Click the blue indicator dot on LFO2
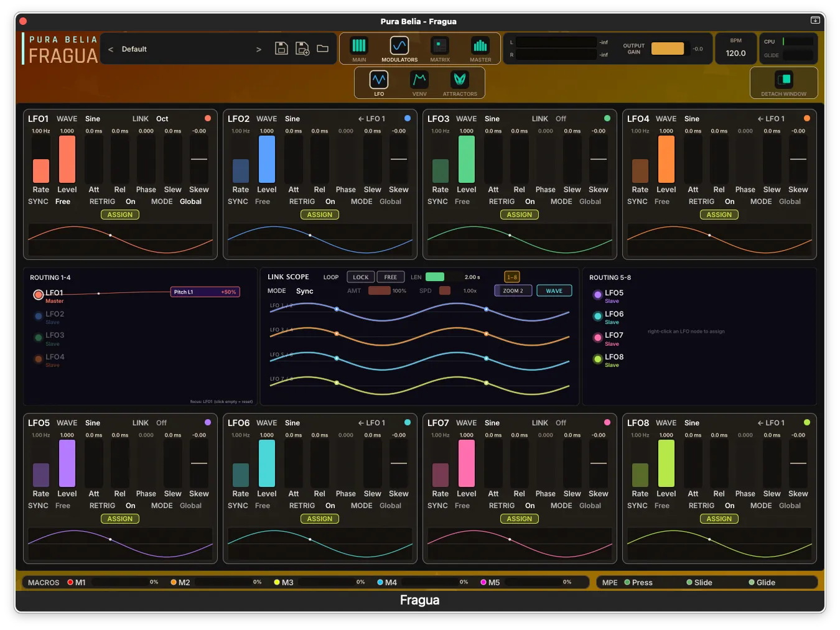 (408, 118)
